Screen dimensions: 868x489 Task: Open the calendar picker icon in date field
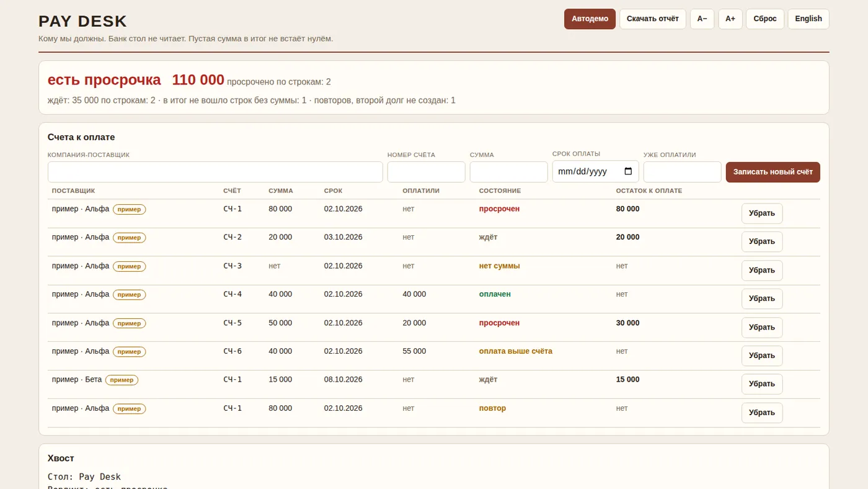click(x=628, y=172)
